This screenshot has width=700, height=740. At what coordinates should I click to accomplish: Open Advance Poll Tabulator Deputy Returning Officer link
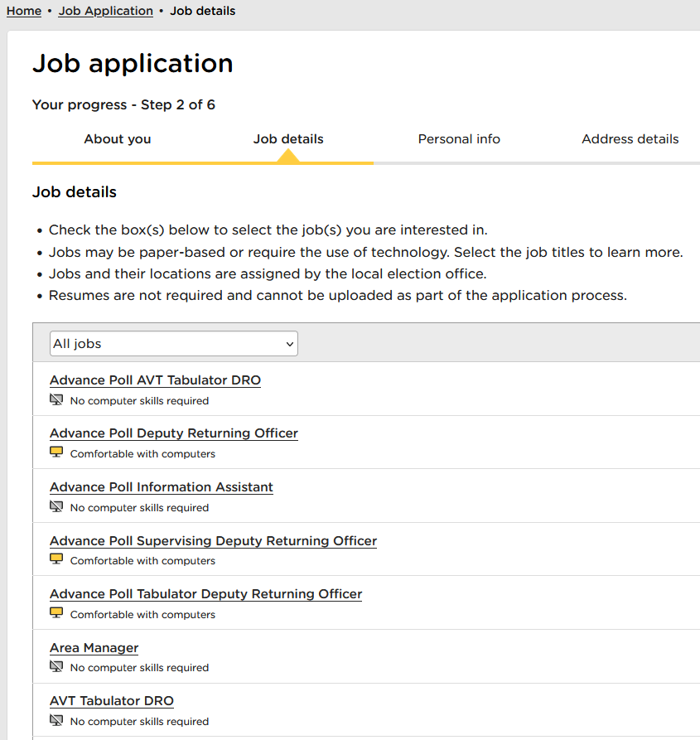206,594
